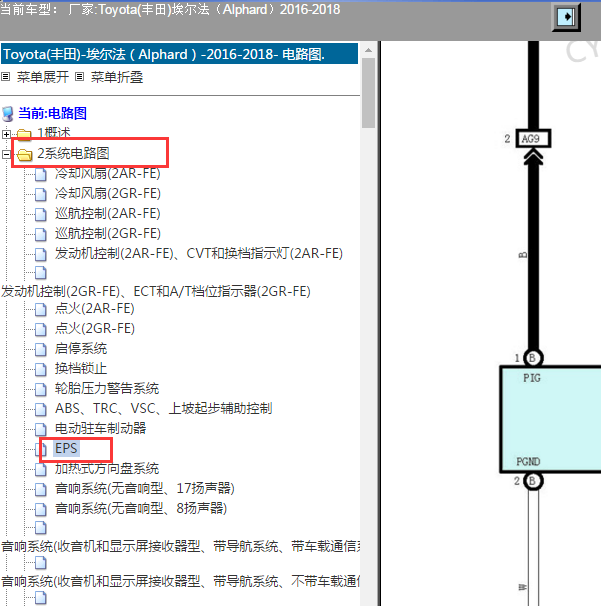Open 加热式方向盘系统 diagram

click(x=107, y=468)
